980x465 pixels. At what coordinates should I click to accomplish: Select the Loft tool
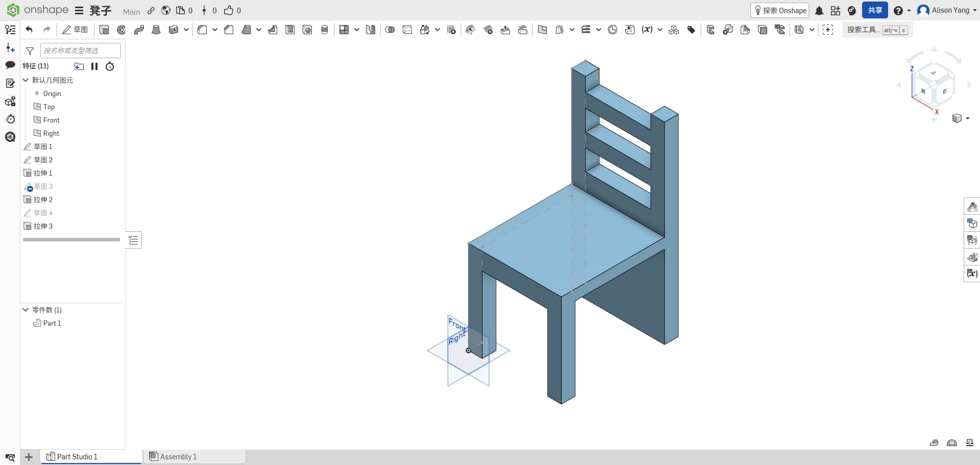coord(156,30)
